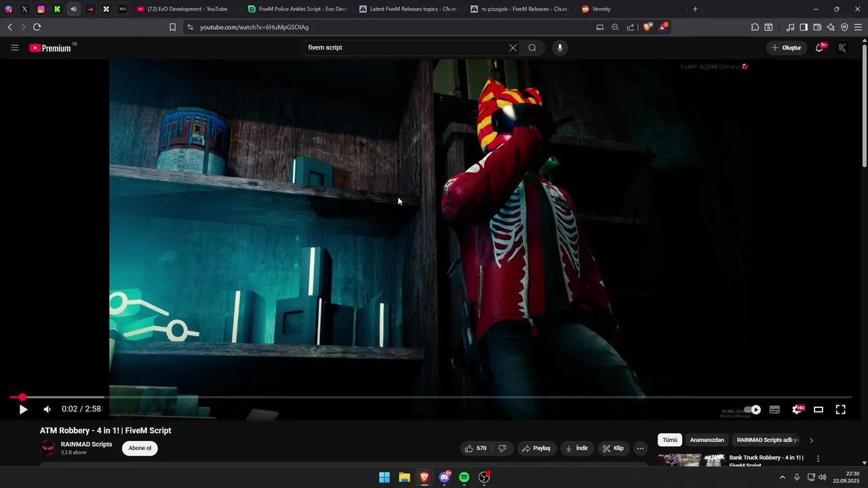The width and height of the screenshot is (868, 488).
Task: Reload the current page
Action: coord(37,27)
